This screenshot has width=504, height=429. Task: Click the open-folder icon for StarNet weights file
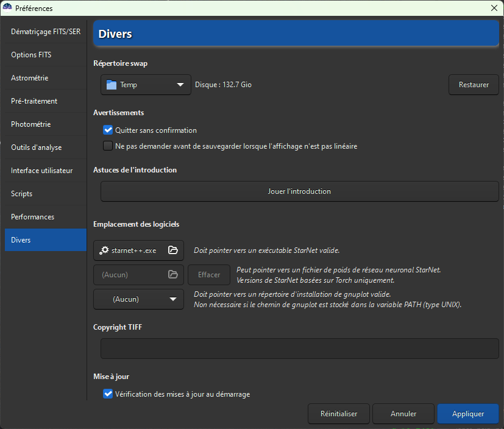point(172,275)
